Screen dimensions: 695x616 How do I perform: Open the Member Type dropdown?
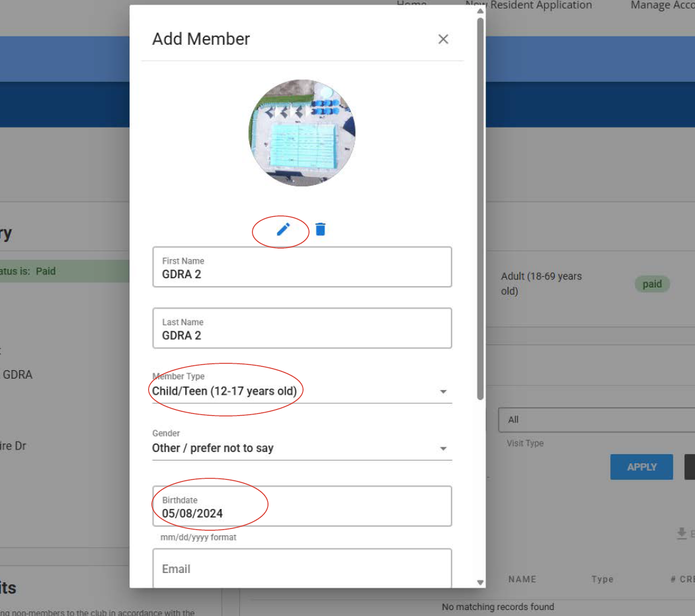(302, 391)
